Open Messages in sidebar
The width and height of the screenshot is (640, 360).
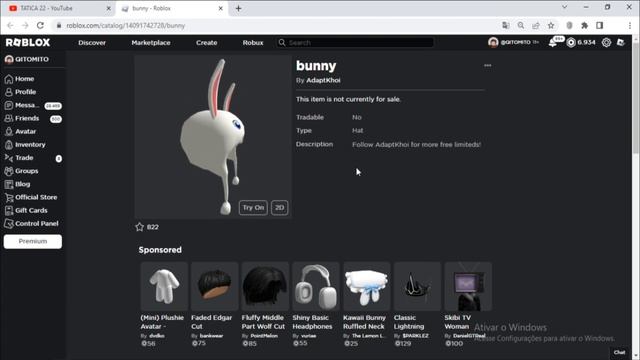pyautogui.click(x=27, y=105)
